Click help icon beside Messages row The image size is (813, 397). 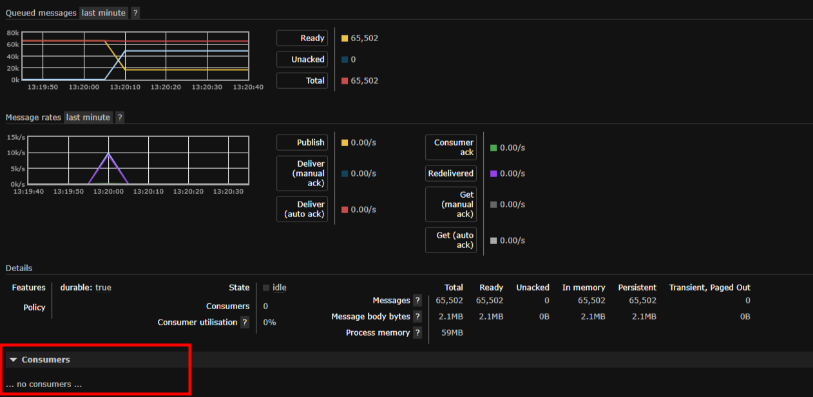point(417,300)
